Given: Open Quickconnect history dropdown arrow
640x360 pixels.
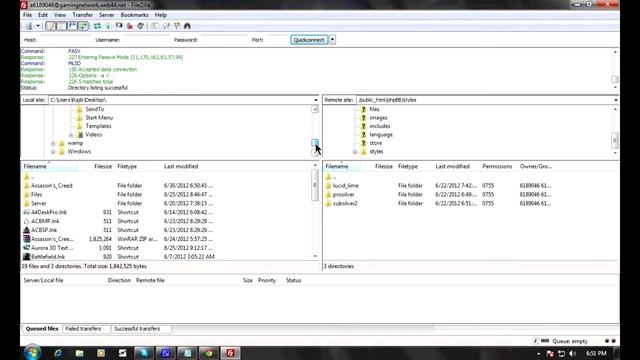Looking at the screenshot, I should 332,40.
